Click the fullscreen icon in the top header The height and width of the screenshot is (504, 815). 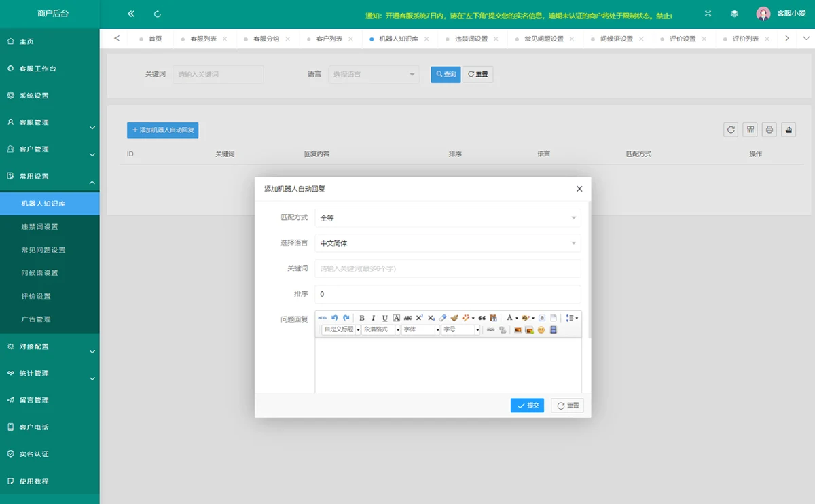click(x=708, y=14)
